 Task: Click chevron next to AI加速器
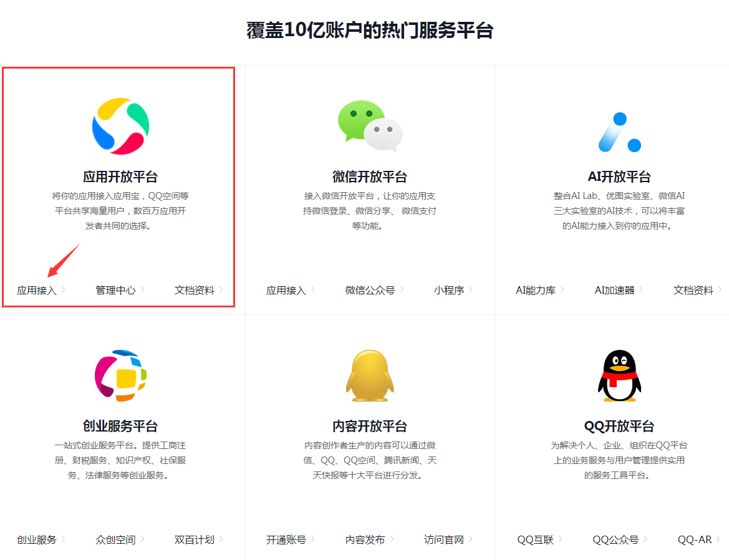641,289
